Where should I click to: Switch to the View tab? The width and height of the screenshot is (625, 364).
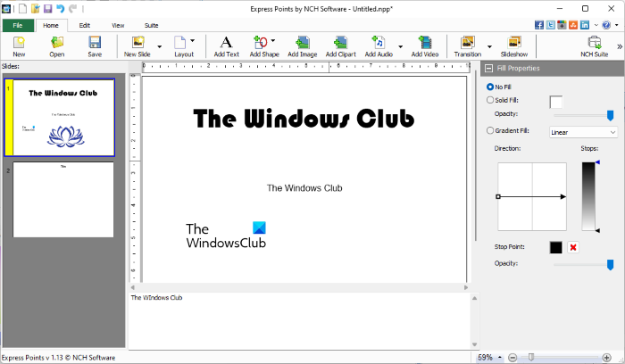tap(118, 26)
